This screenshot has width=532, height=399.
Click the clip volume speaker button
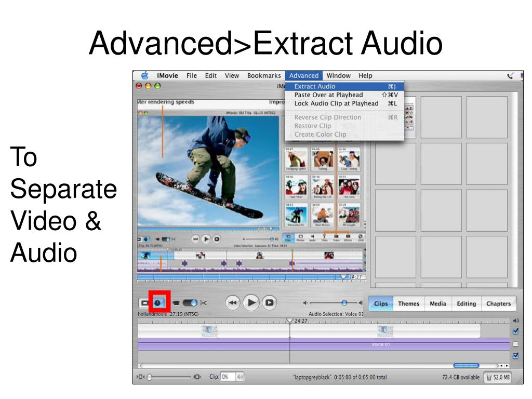(x=240, y=377)
